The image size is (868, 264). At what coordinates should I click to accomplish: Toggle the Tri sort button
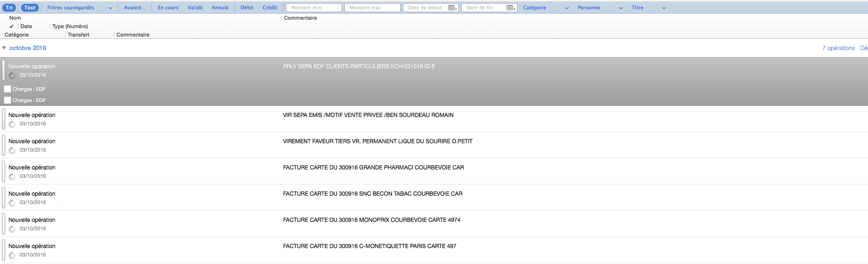(9, 7)
